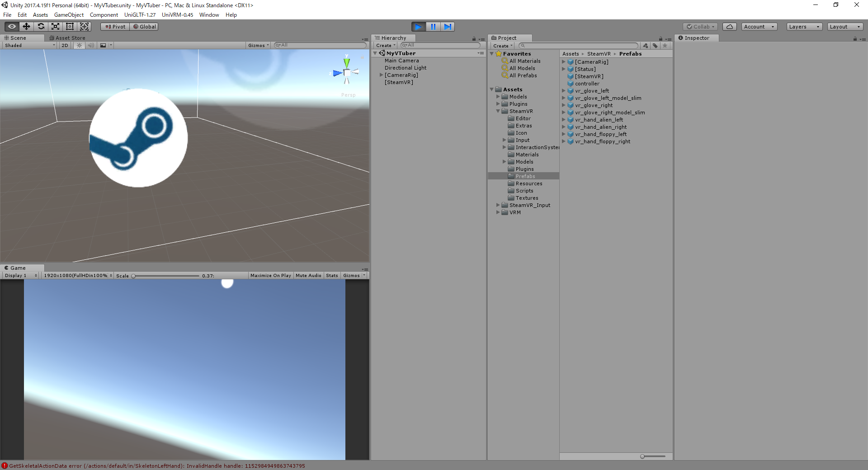Select the Hand view tool
The image size is (868, 470).
11,26
